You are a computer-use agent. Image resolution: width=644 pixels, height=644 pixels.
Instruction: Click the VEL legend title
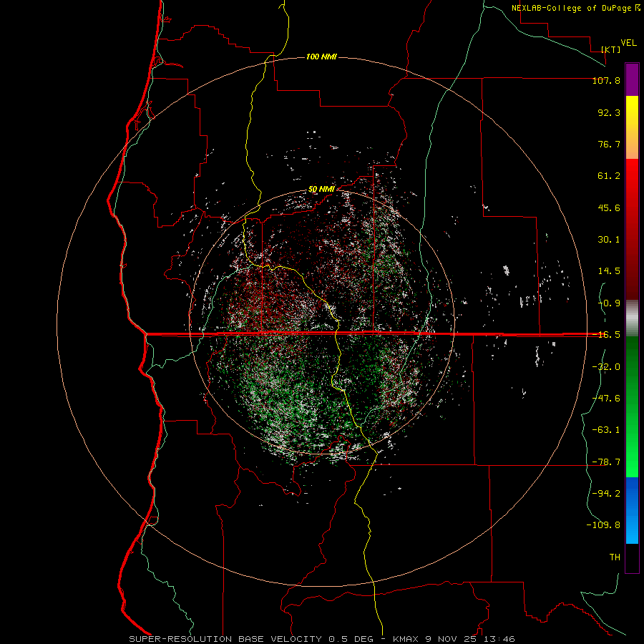point(628,43)
